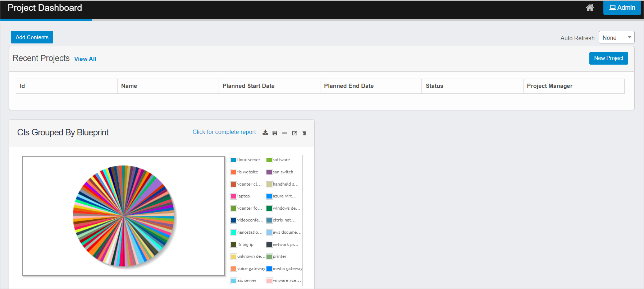Open the View All projects link

tap(85, 59)
